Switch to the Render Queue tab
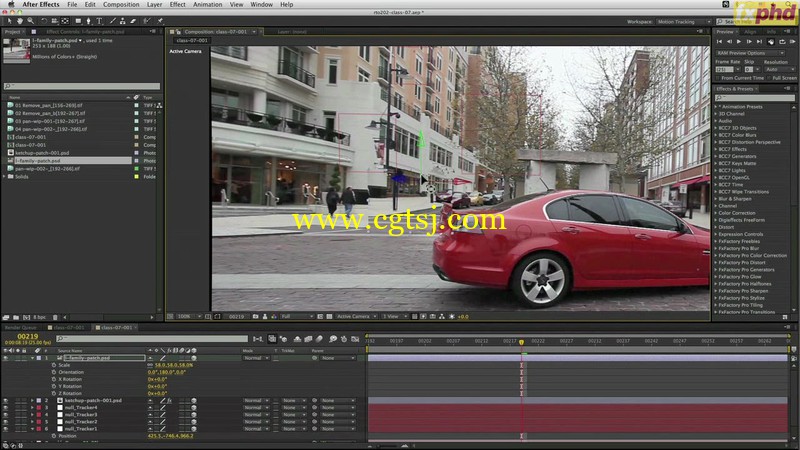The width and height of the screenshot is (800, 450). coord(21,328)
